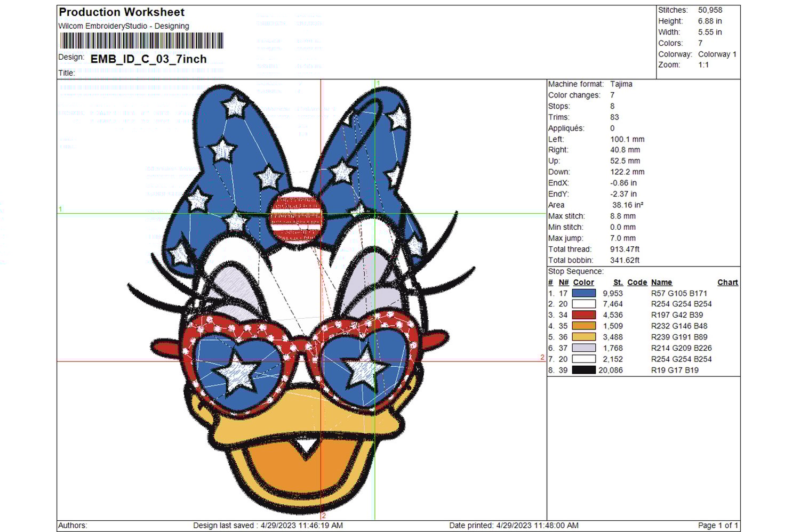This screenshot has width=800, height=532.
Task: Select the 'Colorway 1' value
Action: pos(717,54)
